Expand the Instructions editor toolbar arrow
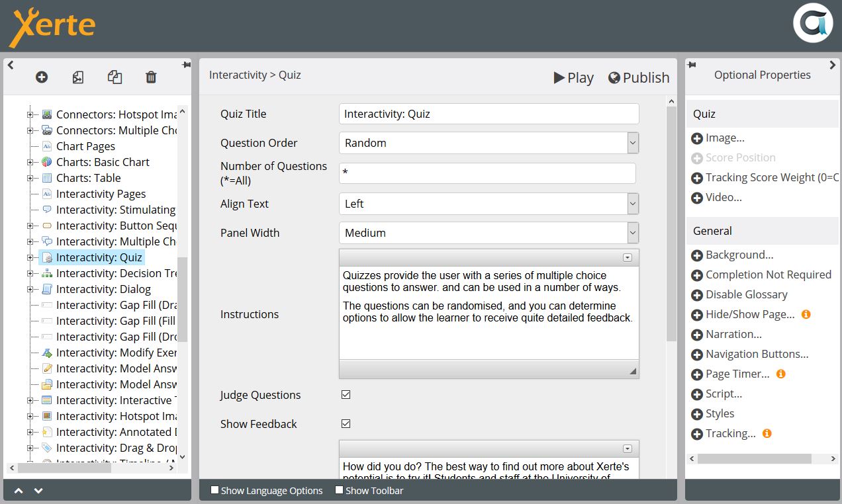The width and height of the screenshot is (842, 504). [x=628, y=258]
